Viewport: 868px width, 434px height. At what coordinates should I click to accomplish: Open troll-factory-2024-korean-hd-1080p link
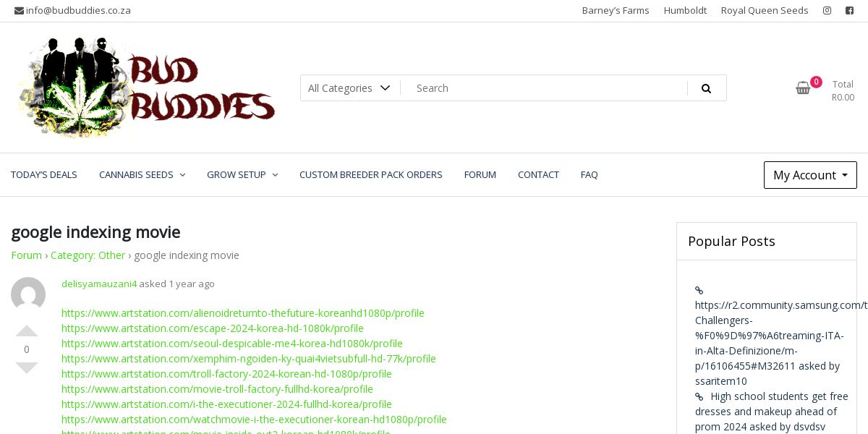226,374
